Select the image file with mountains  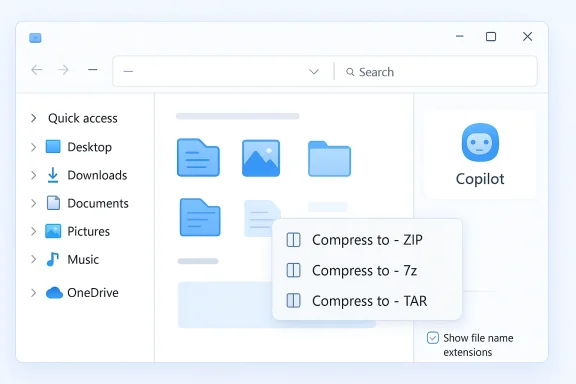pos(261,158)
